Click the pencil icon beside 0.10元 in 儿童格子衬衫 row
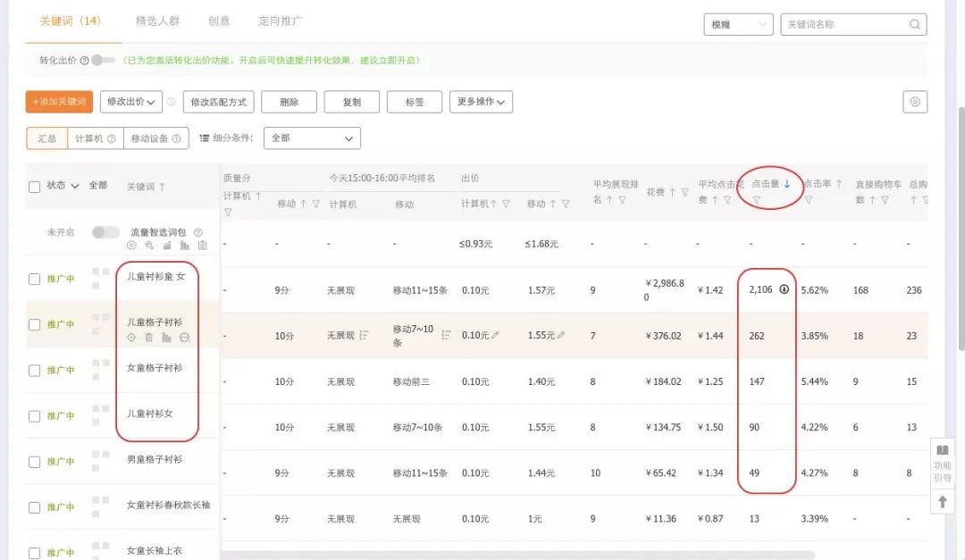The width and height of the screenshot is (965, 560). tap(495, 336)
